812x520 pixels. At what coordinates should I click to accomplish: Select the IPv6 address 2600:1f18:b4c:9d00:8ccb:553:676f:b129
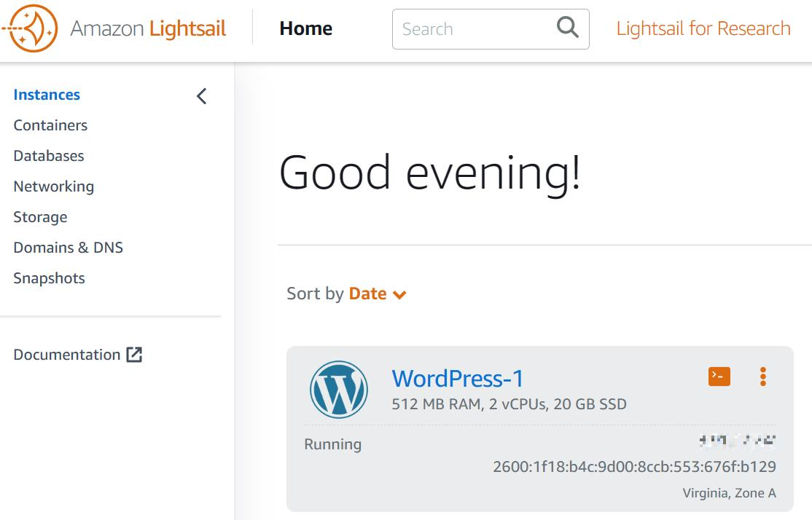click(634, 467)
